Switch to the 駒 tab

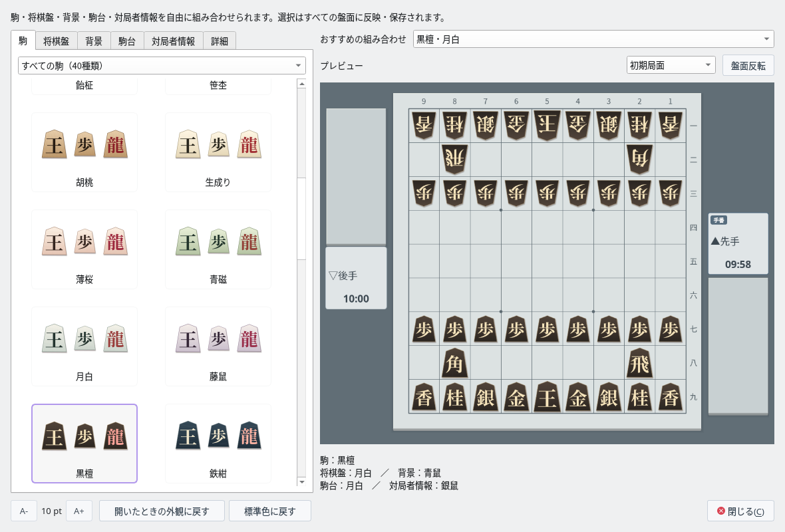(23, 41)
